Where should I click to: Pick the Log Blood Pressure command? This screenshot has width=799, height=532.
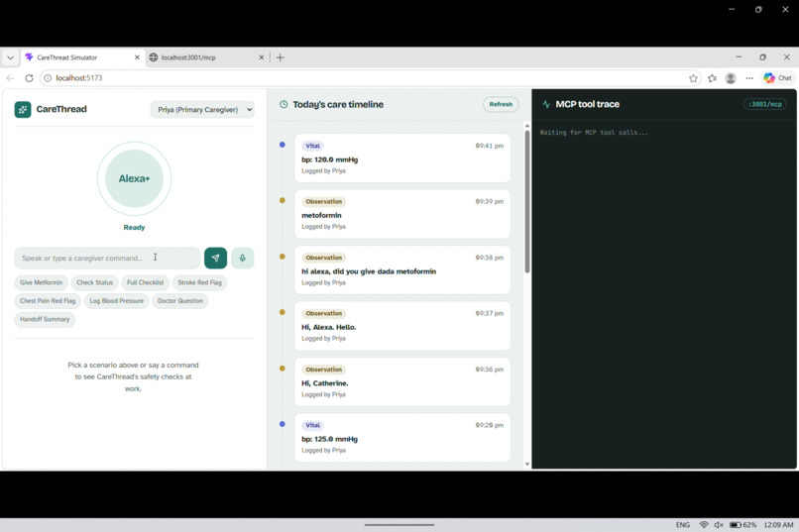click(117, 301)
